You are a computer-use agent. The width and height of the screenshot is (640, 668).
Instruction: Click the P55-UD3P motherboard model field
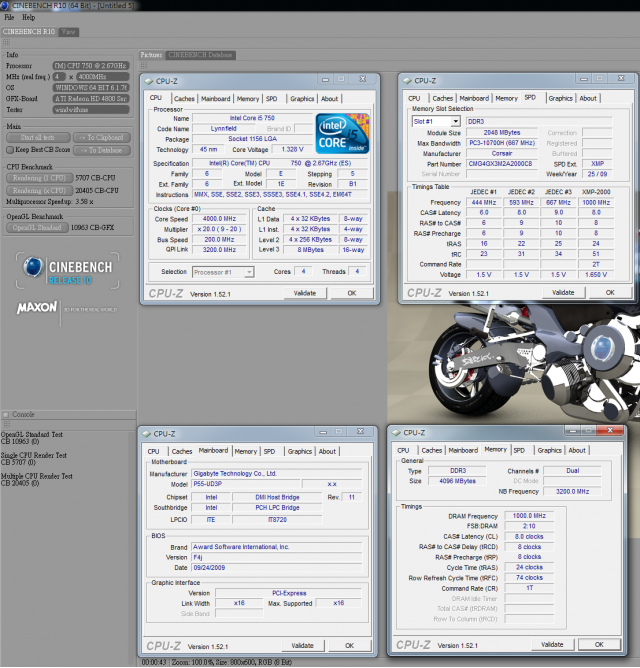tap(245, 484)
